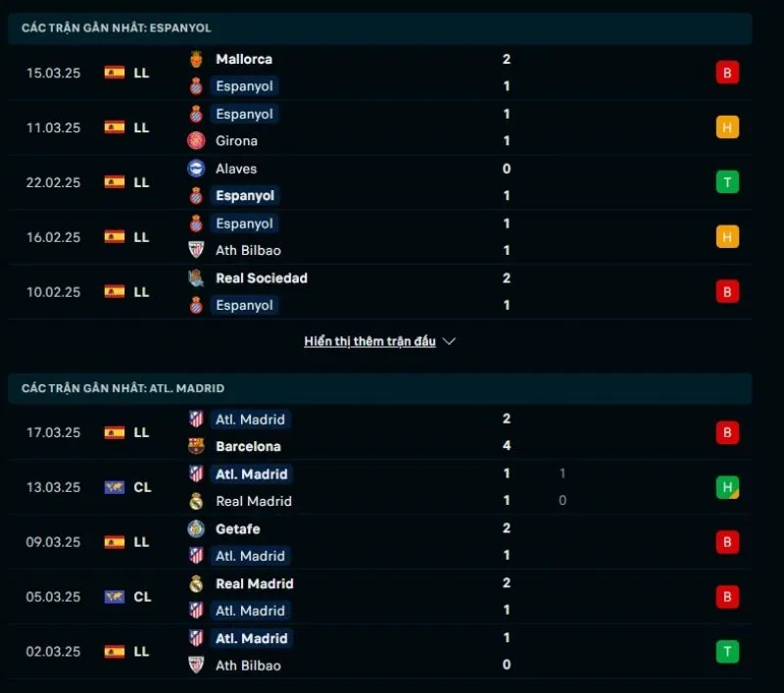
Task: Click Champions League flag on 13.03.25 row
Action: [115, 487]
